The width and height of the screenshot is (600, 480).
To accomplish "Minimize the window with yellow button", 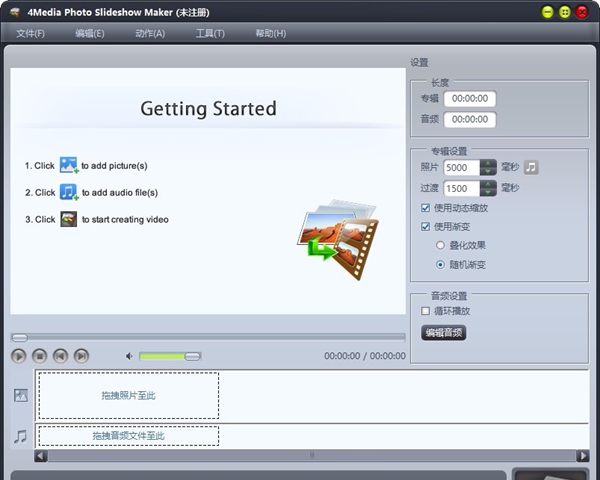I will tap(548, 12).
